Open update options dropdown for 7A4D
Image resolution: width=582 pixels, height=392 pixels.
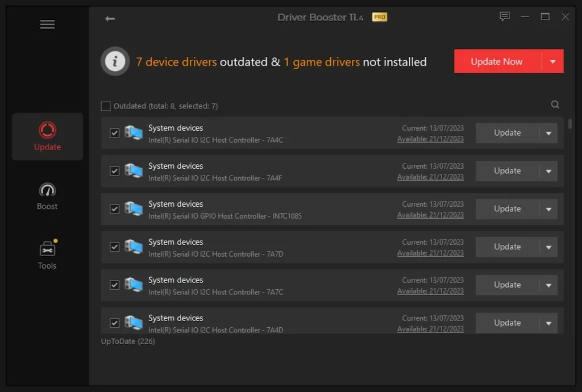point(548,323)
